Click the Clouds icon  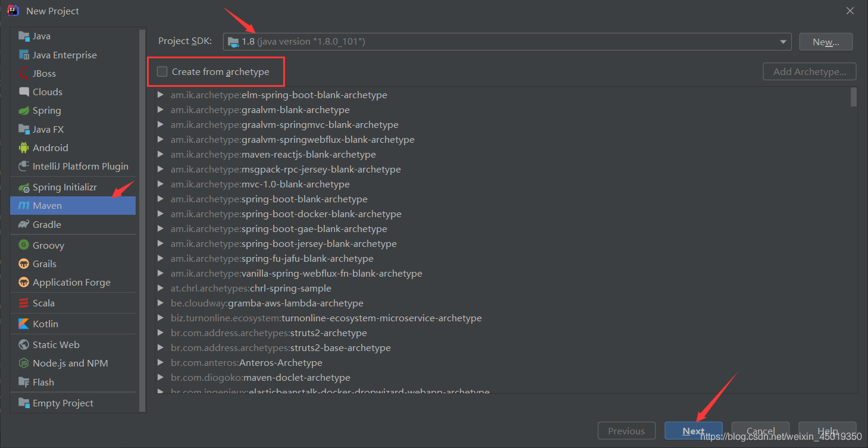click(x=24, y=92)
